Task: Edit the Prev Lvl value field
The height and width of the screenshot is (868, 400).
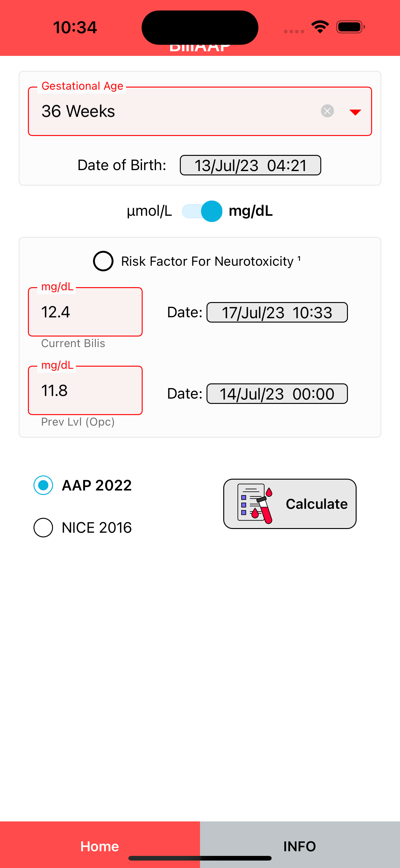Action: pyautogui.click(x=85, y=390)
